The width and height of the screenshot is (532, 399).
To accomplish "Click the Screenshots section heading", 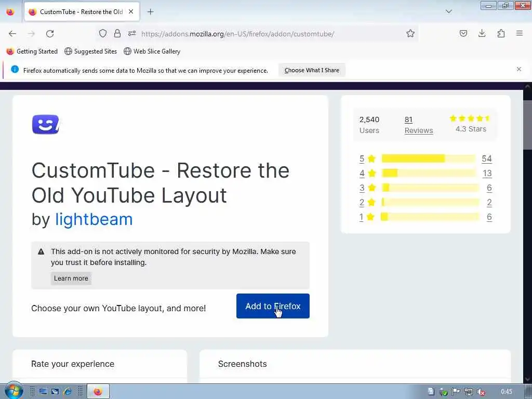I will (242, 364).
